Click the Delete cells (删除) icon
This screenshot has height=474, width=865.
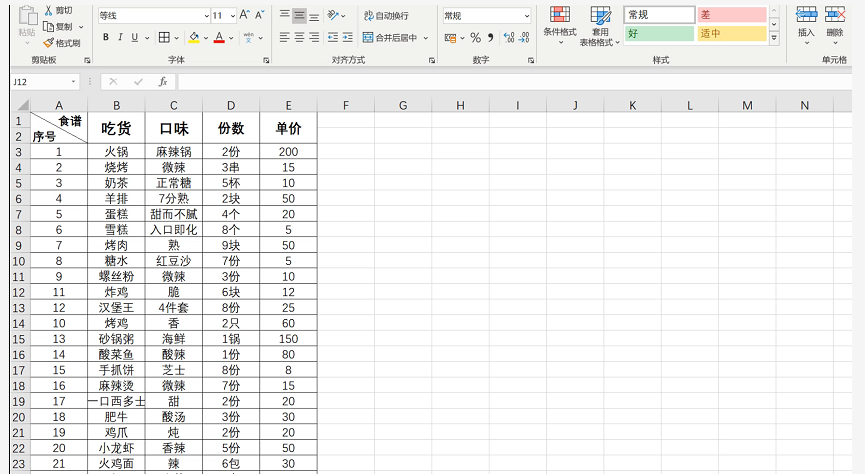(835, 15)
